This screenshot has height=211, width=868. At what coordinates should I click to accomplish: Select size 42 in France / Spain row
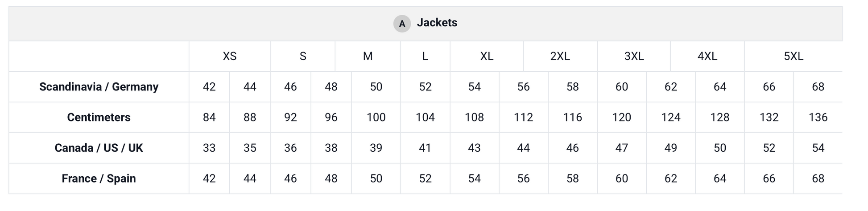click(x=209, y=179)
